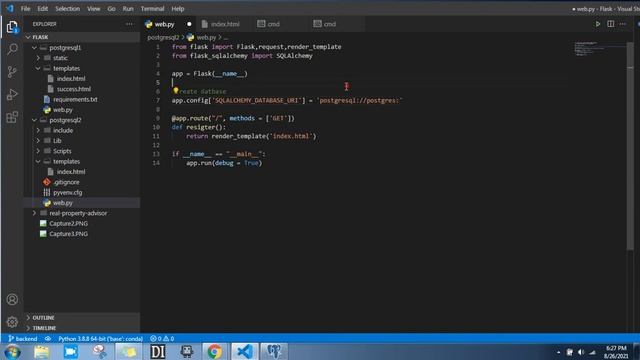Open Capture3.PNG in explorer
This screenshot has height=360, width=640.
click(68, 234)
